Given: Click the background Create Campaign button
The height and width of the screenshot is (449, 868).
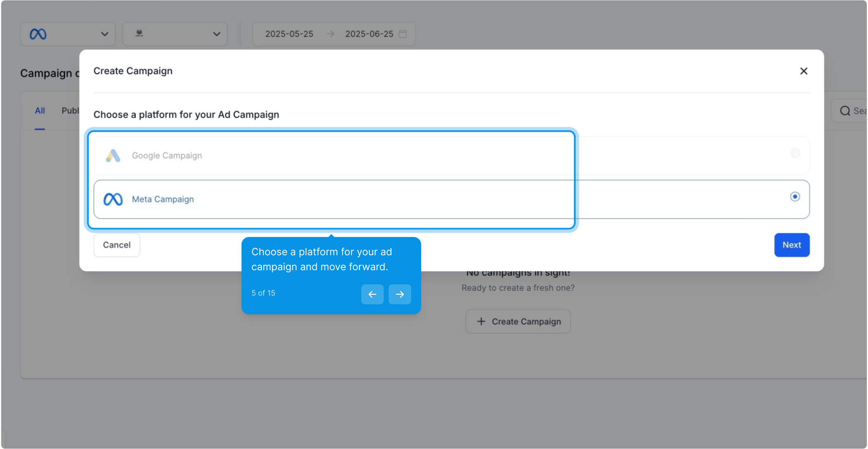Looking at the screenshot, I should pos(518,321).
